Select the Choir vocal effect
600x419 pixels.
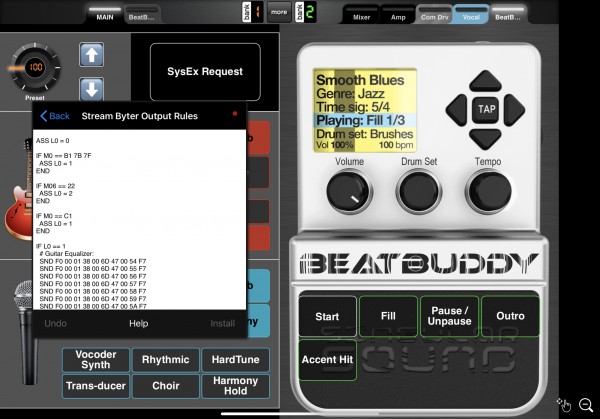pyautogui.click(x=166, y=386)
